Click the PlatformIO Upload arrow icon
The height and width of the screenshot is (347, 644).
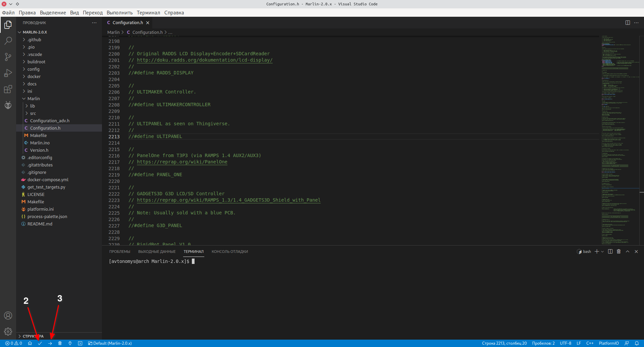(50, 343)
